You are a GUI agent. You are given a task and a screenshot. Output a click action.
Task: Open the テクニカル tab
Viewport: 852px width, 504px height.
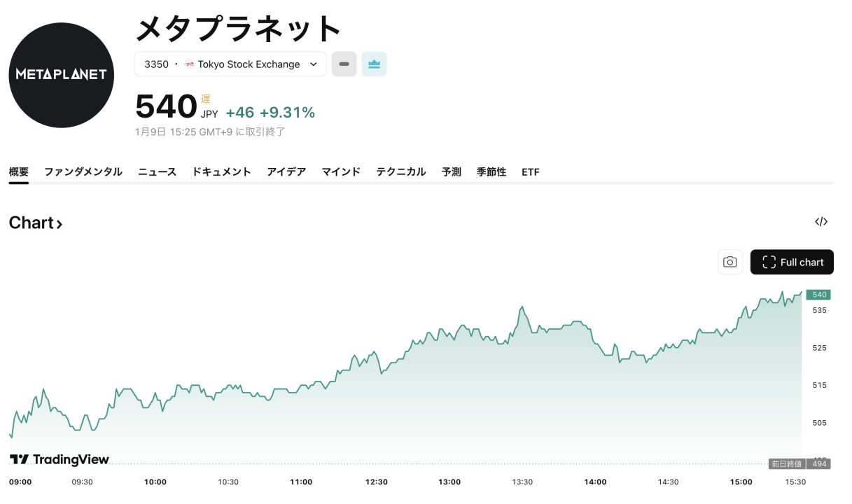click(401, 171)
